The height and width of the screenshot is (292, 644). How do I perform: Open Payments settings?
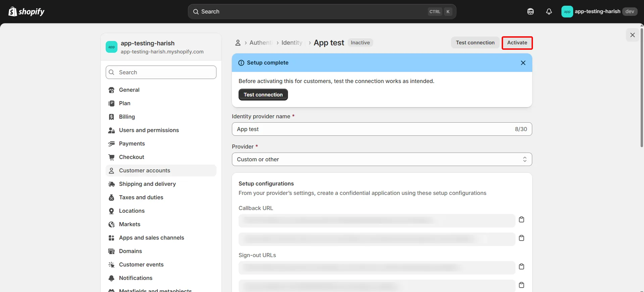(x=161, y=143)
